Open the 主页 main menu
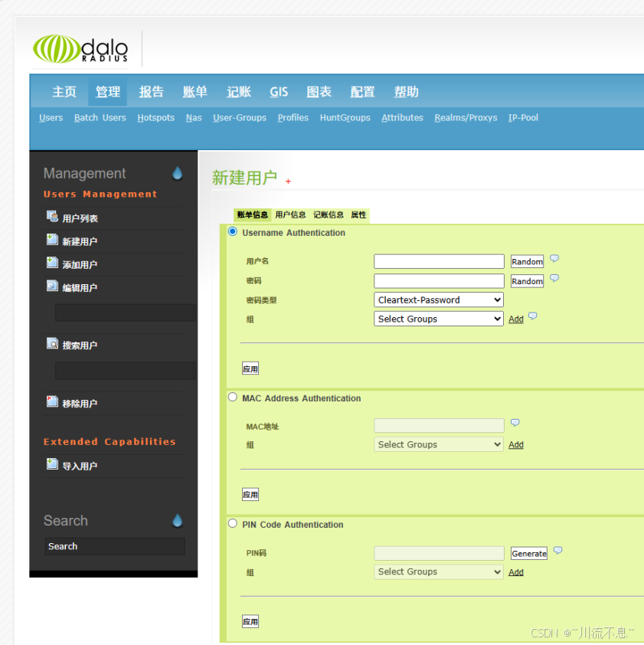The image size is (644, 645). (64, 91)
